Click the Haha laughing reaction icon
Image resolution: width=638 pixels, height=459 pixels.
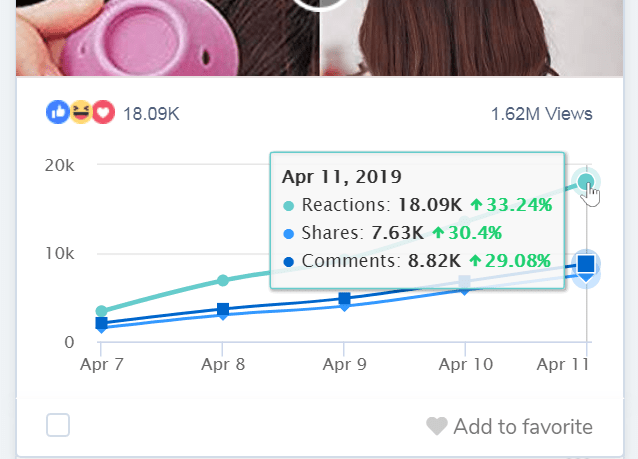[x=81, y=112]
